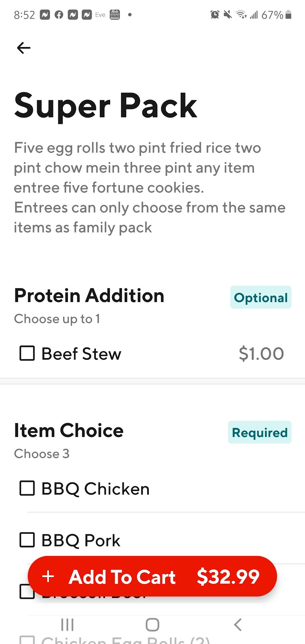Check the Beef Stew checkbox

pyautogui.click(x=27, y=353)
